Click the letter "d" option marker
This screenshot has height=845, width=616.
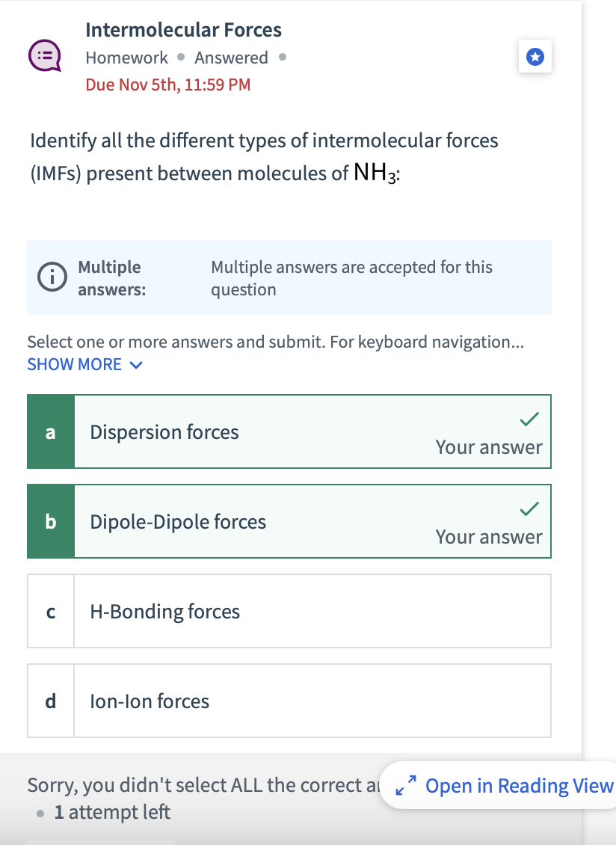(x=51, y=701)
